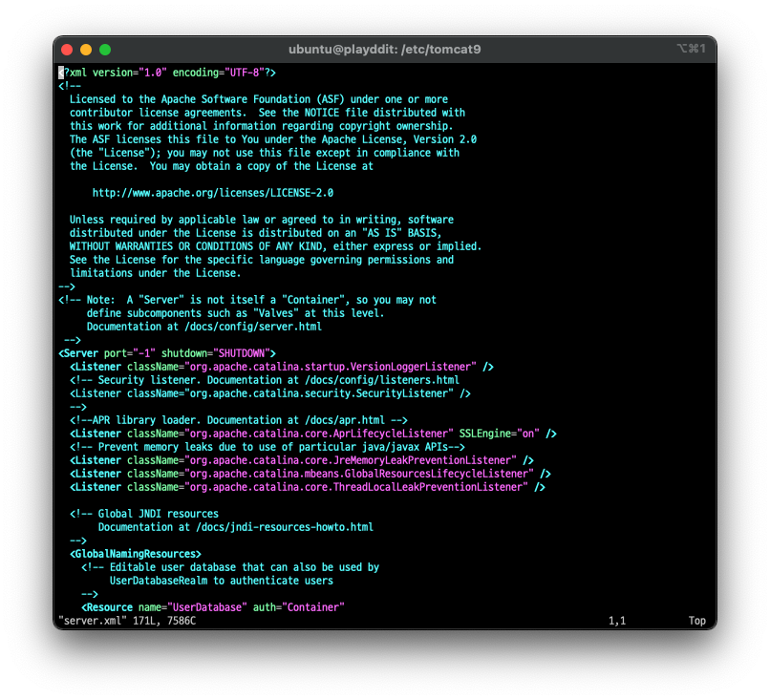770x700 pixels.
Task: Click the Resource name="UserDatabase" line
Action: pos(213,607)
